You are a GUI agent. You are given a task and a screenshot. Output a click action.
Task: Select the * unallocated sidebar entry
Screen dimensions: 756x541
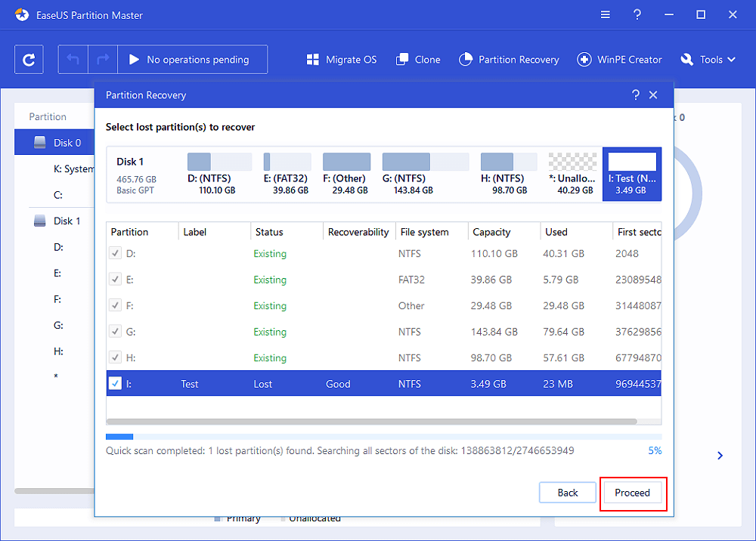click(x=56, y=377)
